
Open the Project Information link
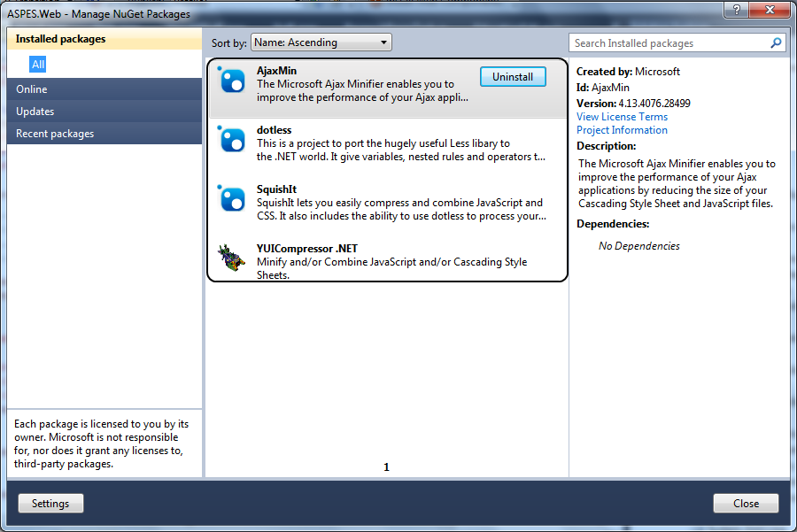[x=622, y=130]
